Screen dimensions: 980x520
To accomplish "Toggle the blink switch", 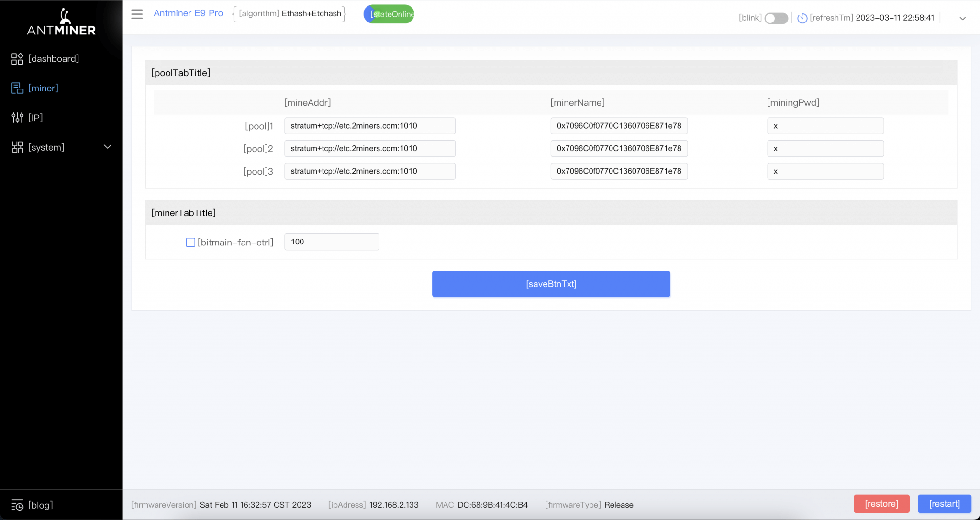I will pos(776,18).
